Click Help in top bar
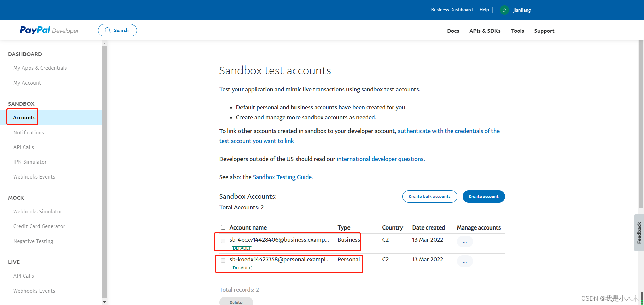The image size is (644, 305). click(x=484, y=10)
